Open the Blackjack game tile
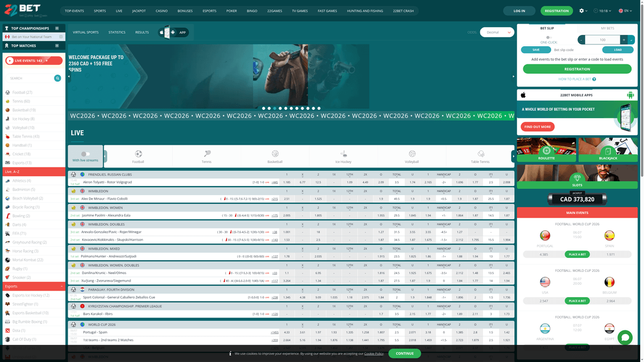The width and height of the screenshot is (644, 362). 608,150
